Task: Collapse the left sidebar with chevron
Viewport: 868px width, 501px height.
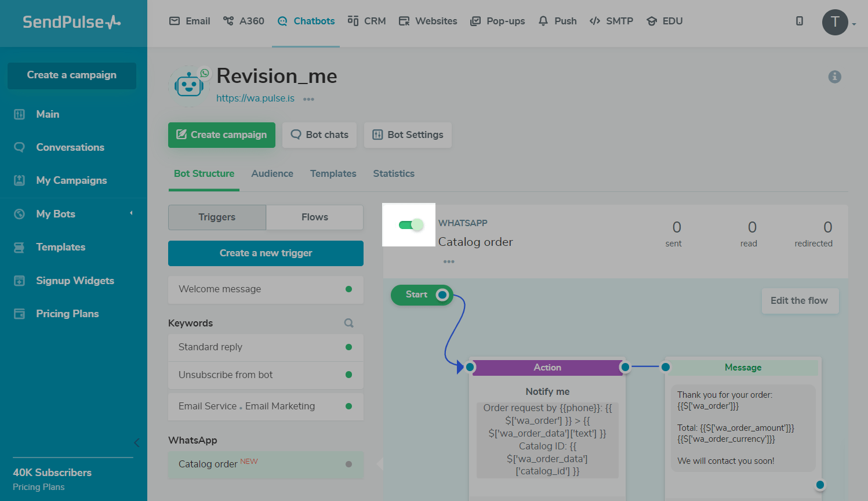Action: click(x=136, y=443)
